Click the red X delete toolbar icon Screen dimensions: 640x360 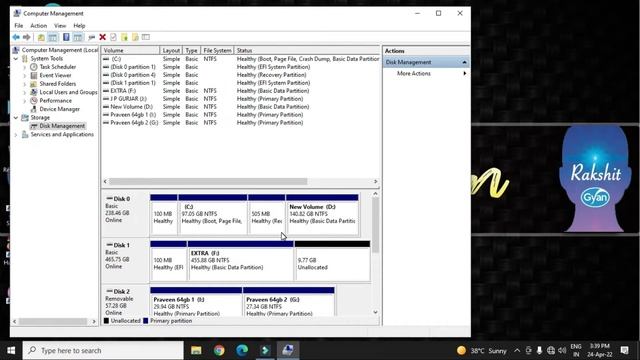(x=102, y=37)
